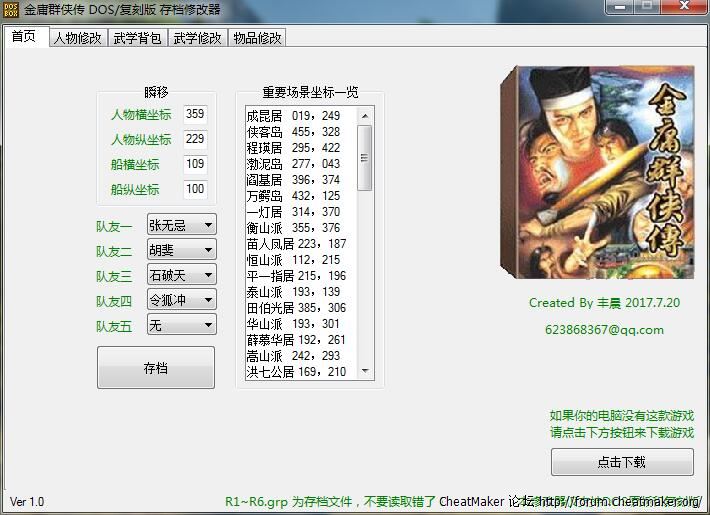Click the 623868367@qq.com email text

tap(604, 330)
